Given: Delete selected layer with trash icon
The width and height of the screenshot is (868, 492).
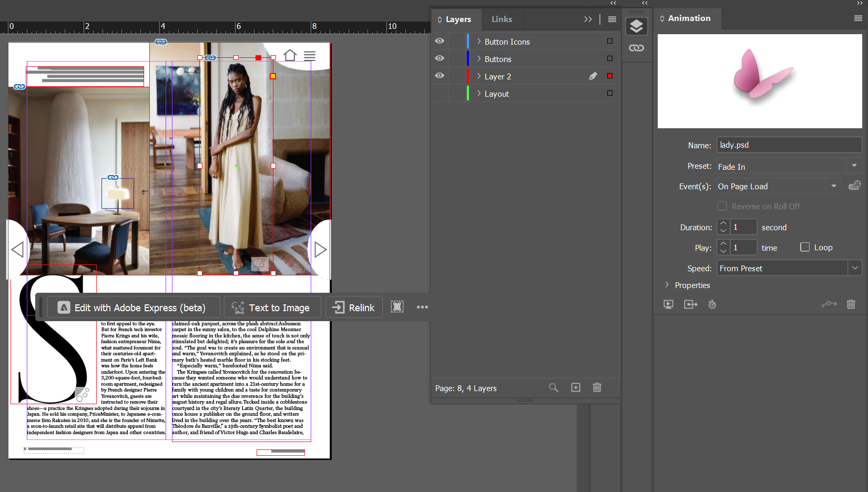Looking at the screenshot, I should (x=597, y=387).
